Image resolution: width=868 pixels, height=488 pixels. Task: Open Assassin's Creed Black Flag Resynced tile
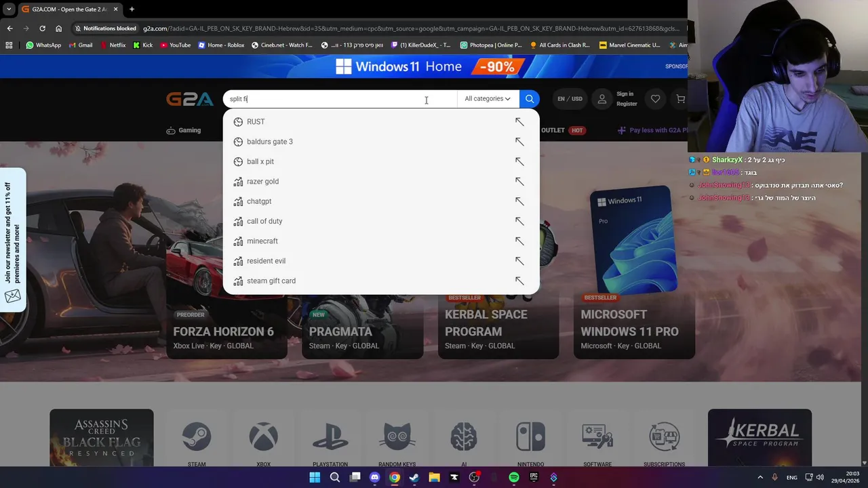(x=102, y=438)
